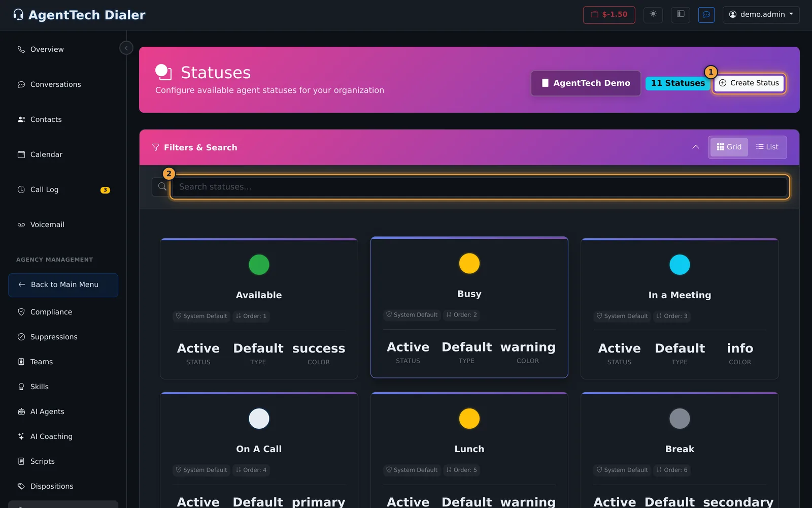812x508 pixels.
Task: Click the $-1.50 balance button
Action: tap(609, 15)
